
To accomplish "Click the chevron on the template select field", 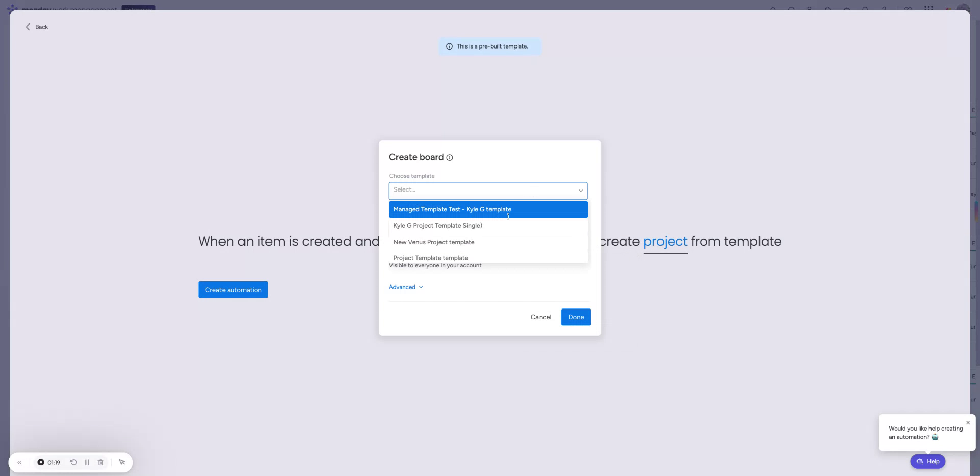I will [580, 191].
